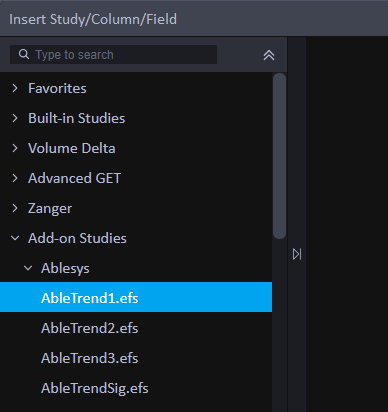Click in the Type to search field
Screen dimensions: 388x412
click(x=113, y=54)
